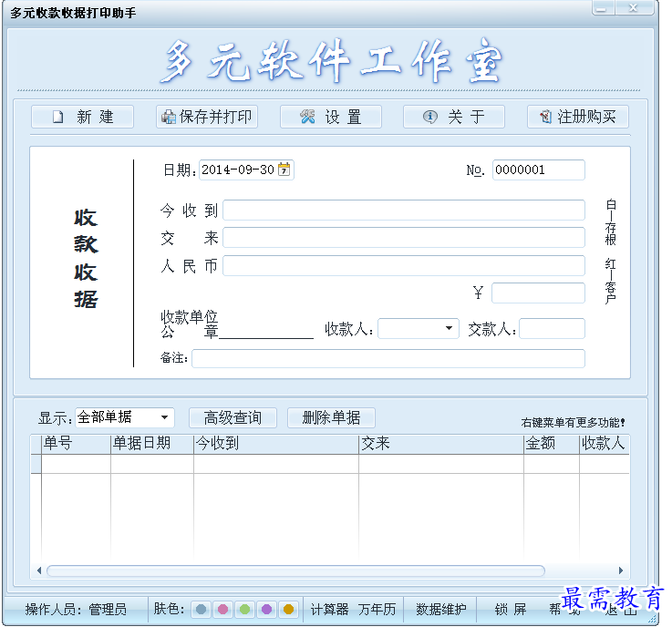Open the 万年历 calendar

tap(377, 609)
